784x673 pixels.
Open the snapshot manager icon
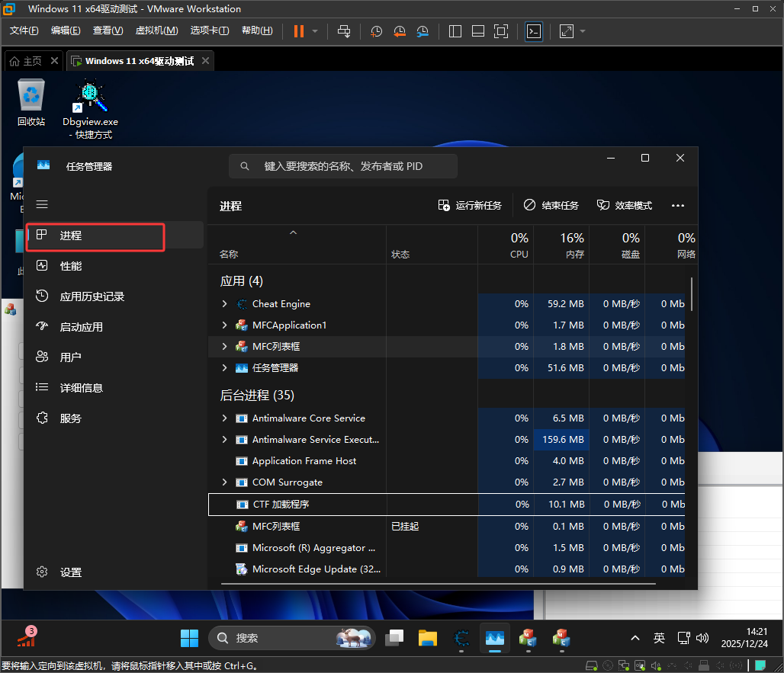(x=423, y=31)
